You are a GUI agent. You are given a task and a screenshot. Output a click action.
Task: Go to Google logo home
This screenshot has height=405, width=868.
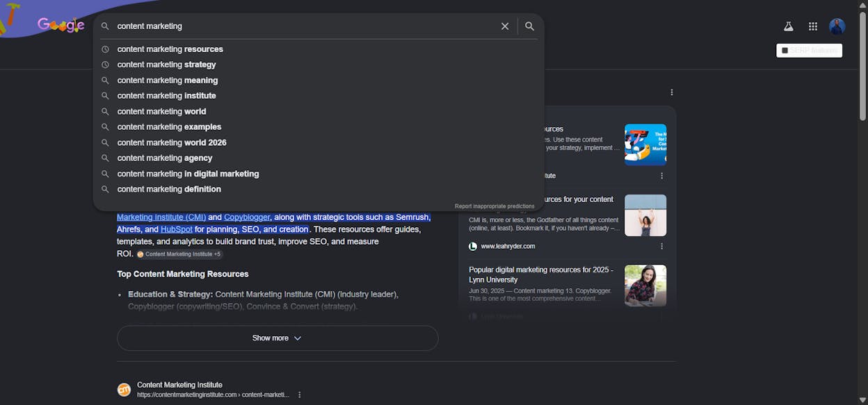pyautogui.click(x=61, y=26)
